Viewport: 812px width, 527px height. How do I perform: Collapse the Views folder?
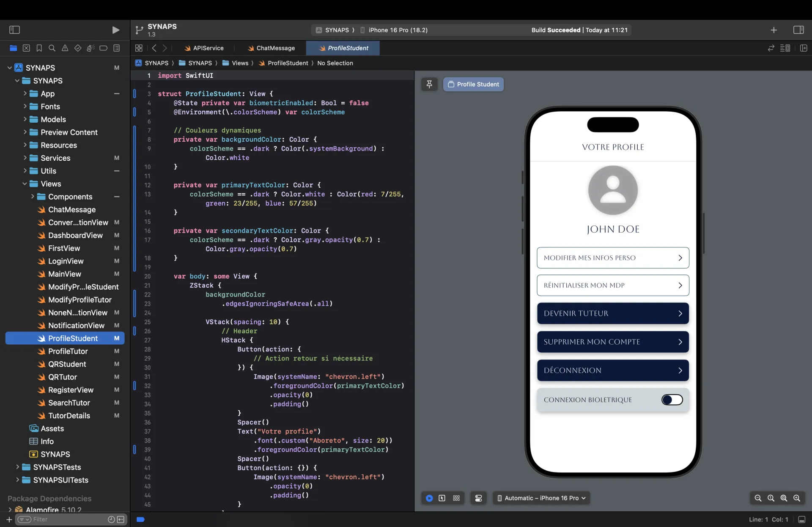(25, 184)
